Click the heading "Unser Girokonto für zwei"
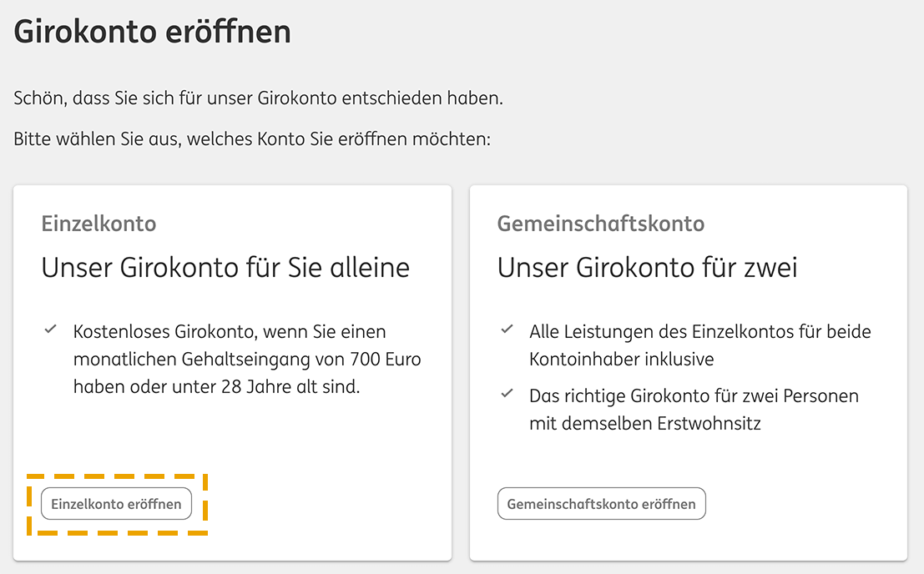924x574 pixels. (x=647, y=268)
